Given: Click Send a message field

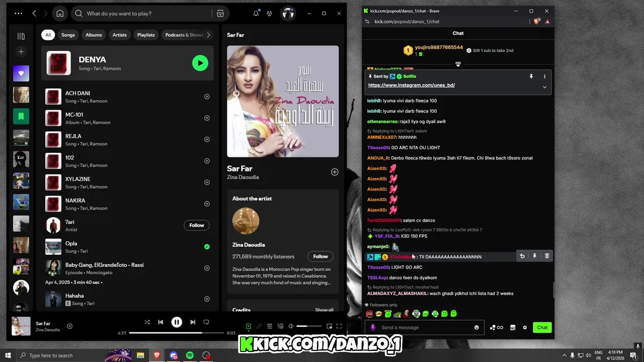Looking at the screenshot, I should 426,327.
